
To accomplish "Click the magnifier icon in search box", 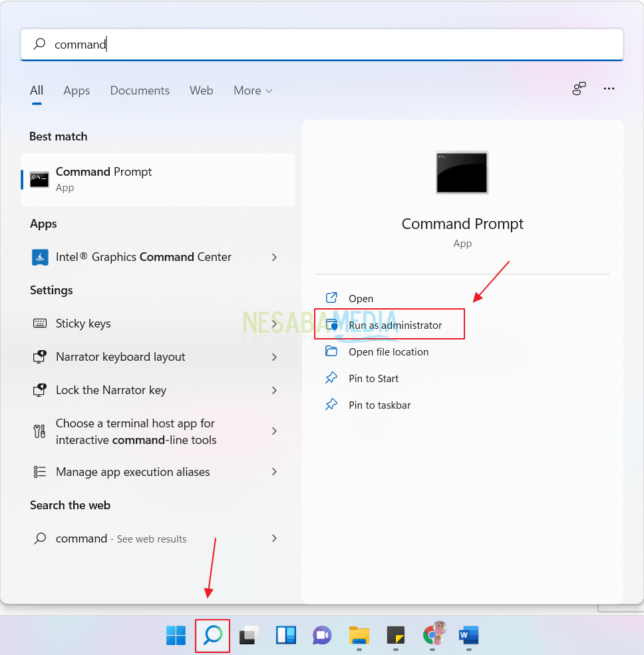I will (x=40, y=44).
